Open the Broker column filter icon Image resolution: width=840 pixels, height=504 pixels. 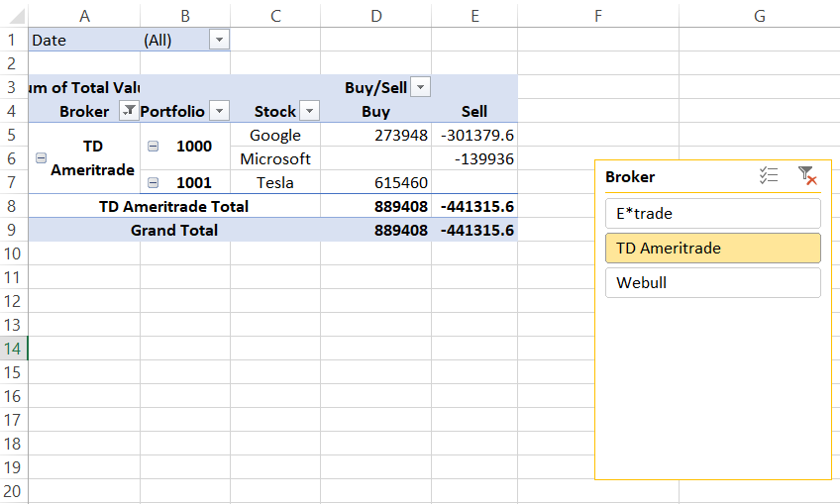[128, 111]
